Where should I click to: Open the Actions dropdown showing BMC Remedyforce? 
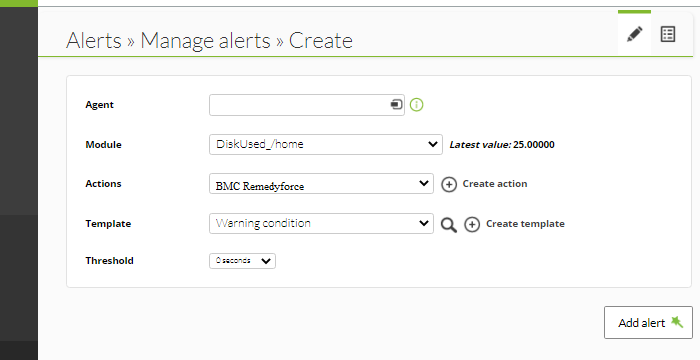coord(321,184)
